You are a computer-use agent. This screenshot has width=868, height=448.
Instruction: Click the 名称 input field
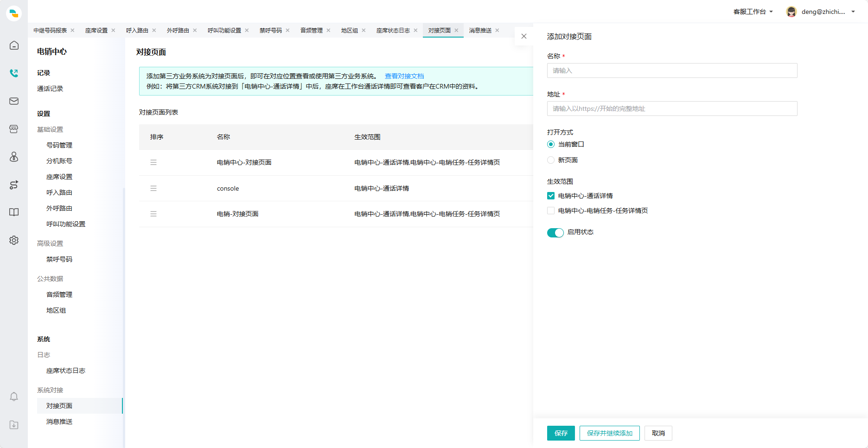672,70
